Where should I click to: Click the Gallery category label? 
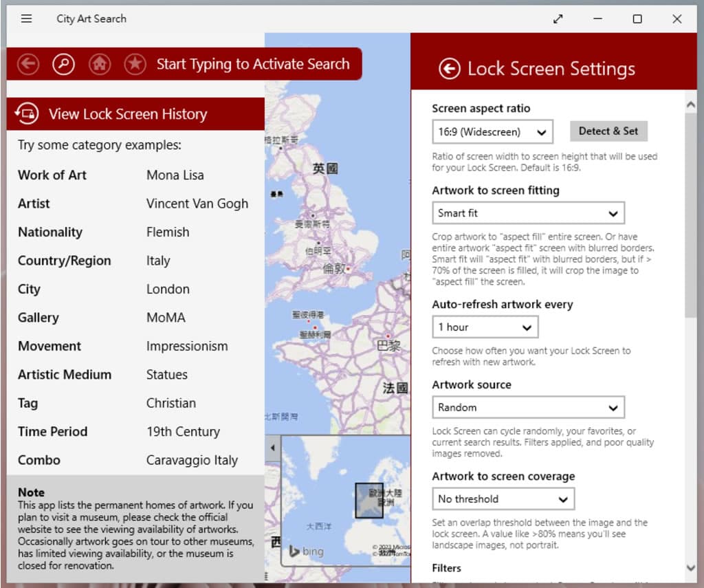coord(38,318)
